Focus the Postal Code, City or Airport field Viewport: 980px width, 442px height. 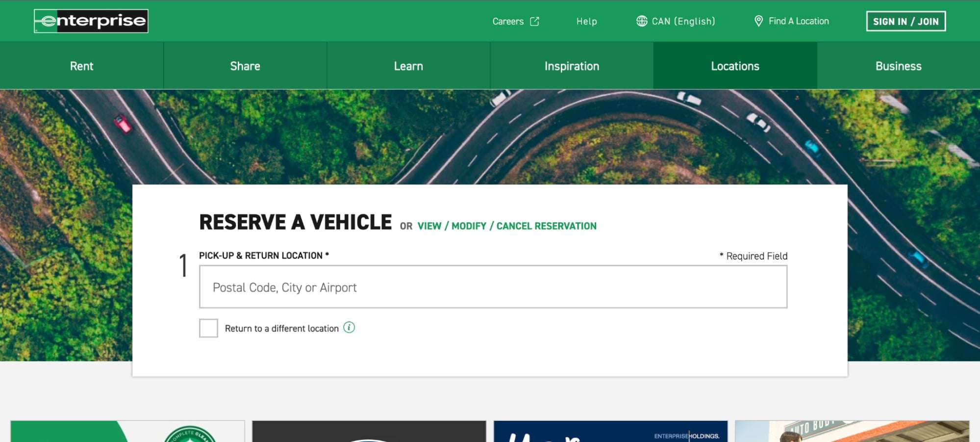493,287
